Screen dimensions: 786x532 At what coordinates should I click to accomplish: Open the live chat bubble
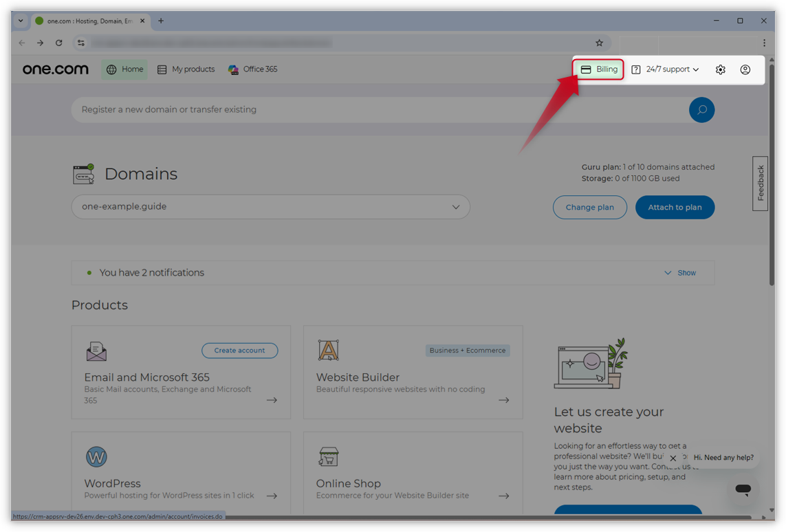pyautogui.click(x=743, y=489)
